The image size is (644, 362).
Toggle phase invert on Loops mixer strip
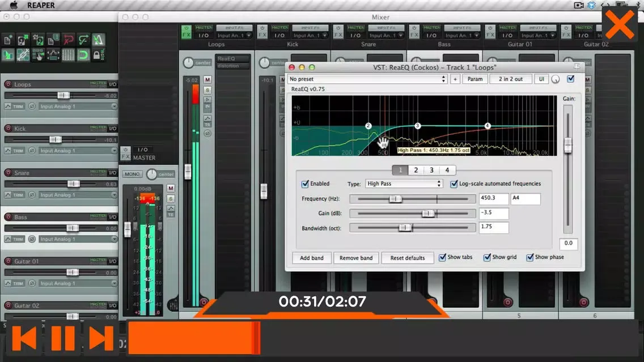pyautogui.click(x=207, y=133)
